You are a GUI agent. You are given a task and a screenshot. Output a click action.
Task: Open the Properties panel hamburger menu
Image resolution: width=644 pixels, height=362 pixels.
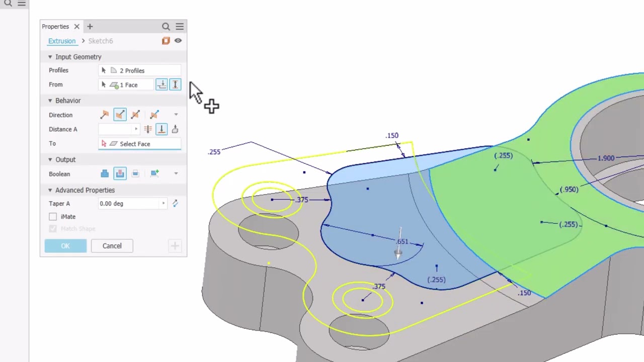pos(180,27)
